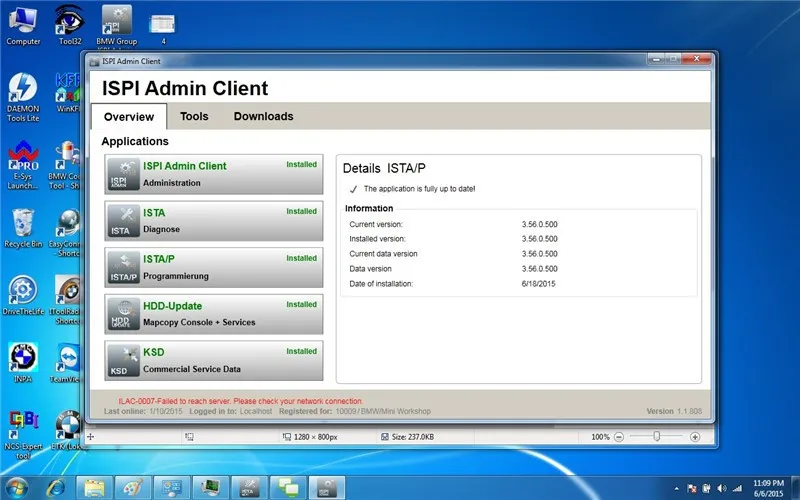Open the IToolRadar desktop shortcut
800x500 pixels.
pyautogui.click(x=66, y=300)
